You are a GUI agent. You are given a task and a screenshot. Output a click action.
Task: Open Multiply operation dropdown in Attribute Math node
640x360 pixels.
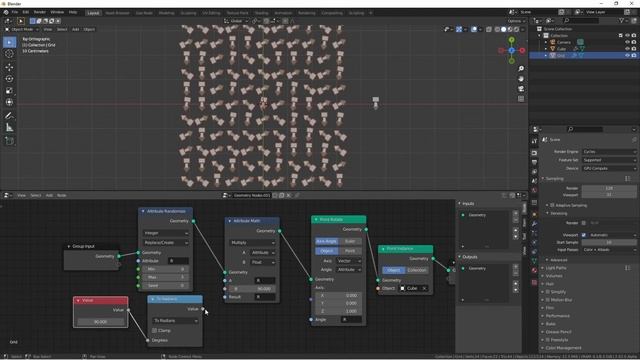click(252, 242)
